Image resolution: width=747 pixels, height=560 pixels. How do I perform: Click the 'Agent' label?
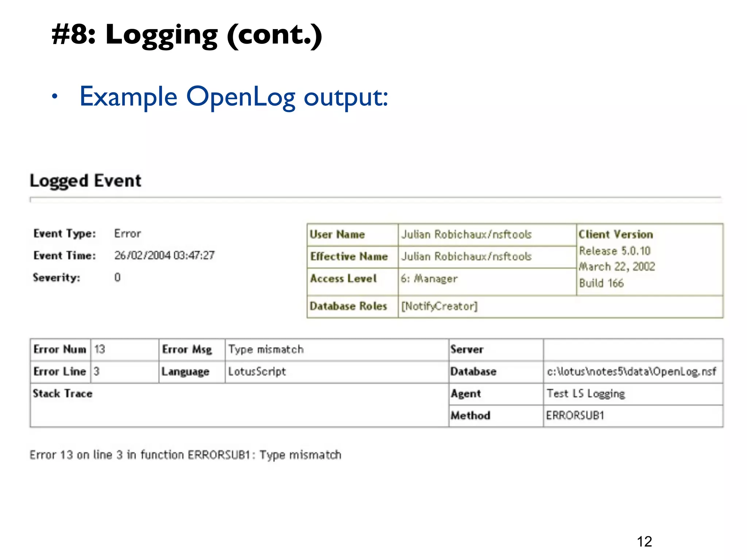466,394
